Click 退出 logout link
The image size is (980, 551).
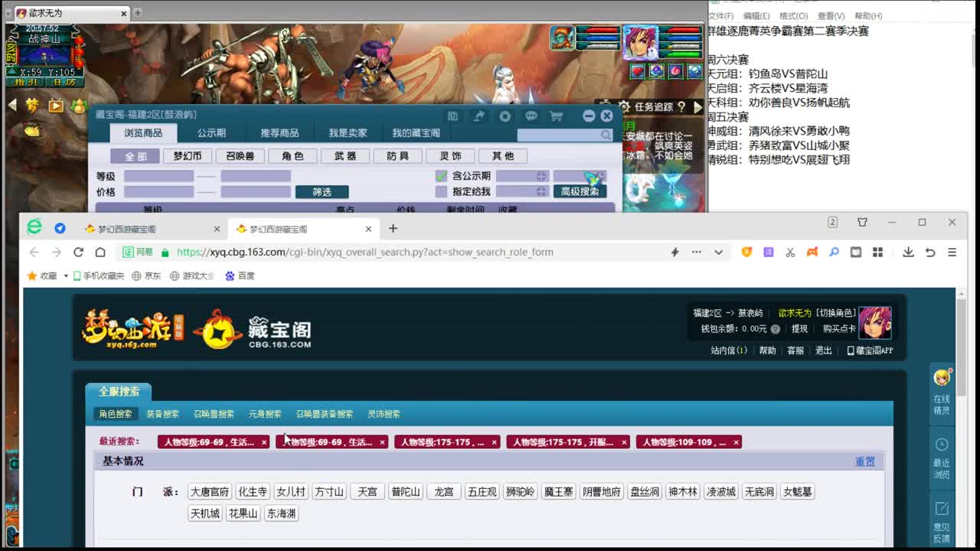click(x=824, y=350)
